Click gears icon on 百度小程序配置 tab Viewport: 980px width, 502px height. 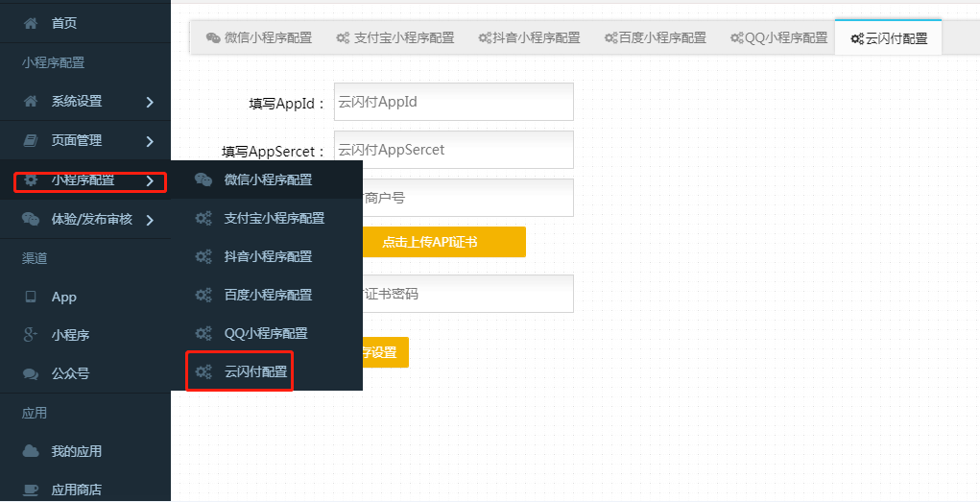tap(610, 38)
